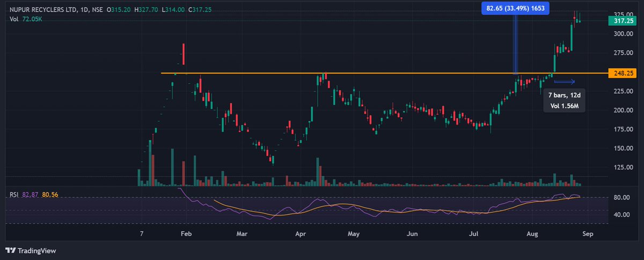Select the small blue arrow drawing near August
This screenshot has height=260, width=644.
pyautogui.click(x=565, y=82)
